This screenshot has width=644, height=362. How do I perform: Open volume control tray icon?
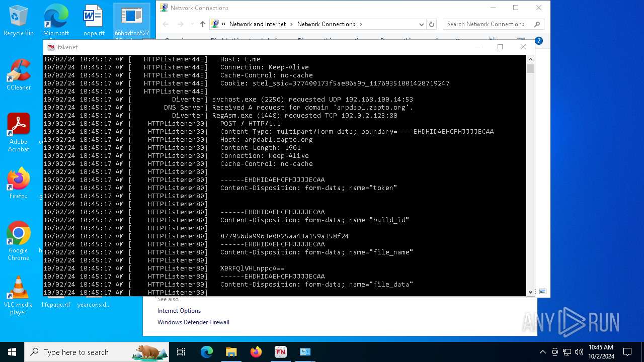tap(579, 352)
